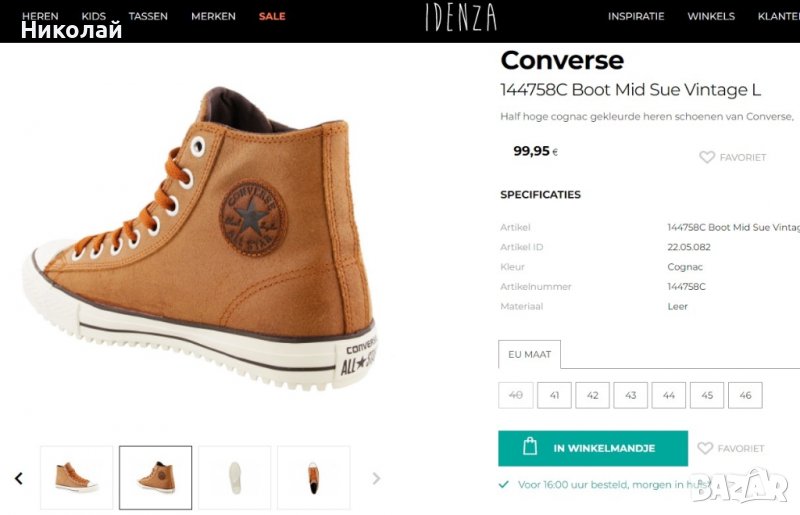Show the first shoe thumbnail
Image resolution: width=800 pixels, height=515 pixels.
(x=76, y=478)
